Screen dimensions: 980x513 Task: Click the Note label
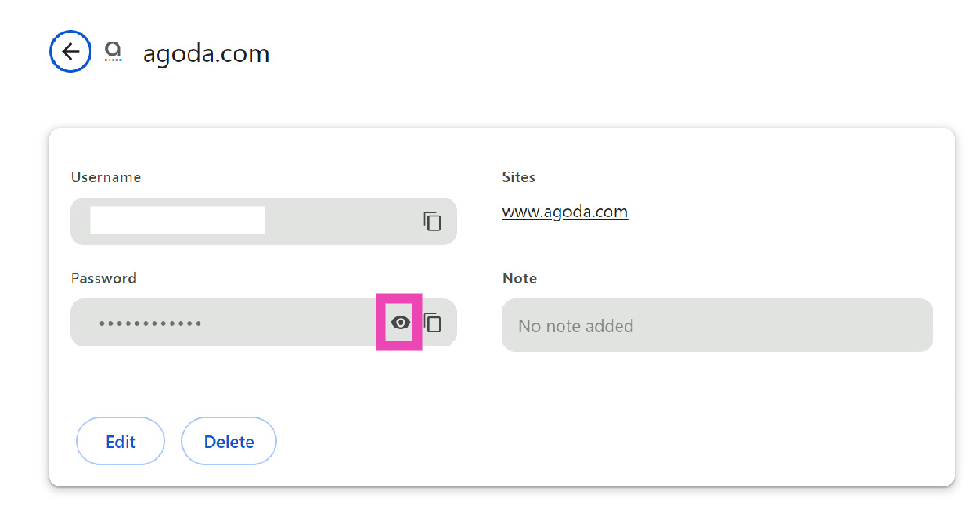(519, 279)
